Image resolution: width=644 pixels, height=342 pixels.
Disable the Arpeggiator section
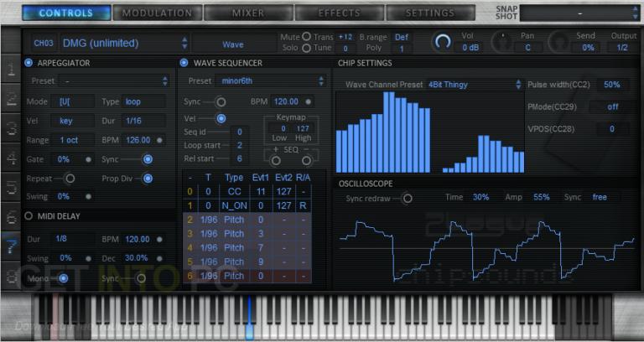pos(29,63)
